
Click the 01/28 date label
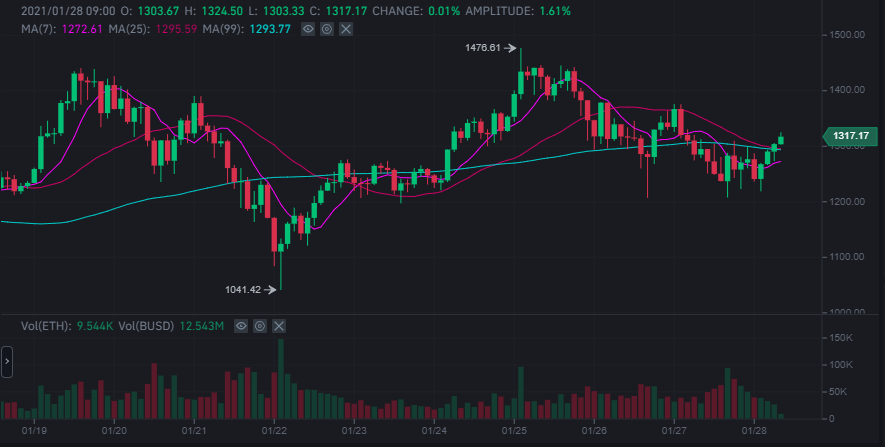(x=755, y=431)
